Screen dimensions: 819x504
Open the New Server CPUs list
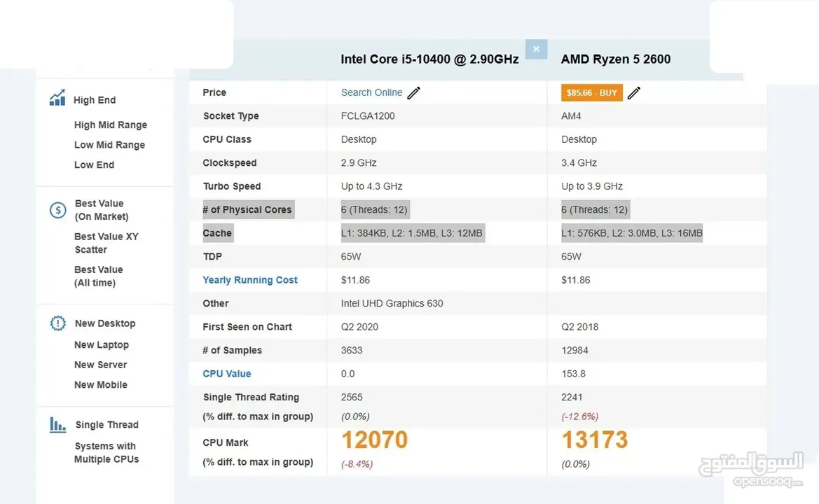pyautogui.click(x=100, y=364)
